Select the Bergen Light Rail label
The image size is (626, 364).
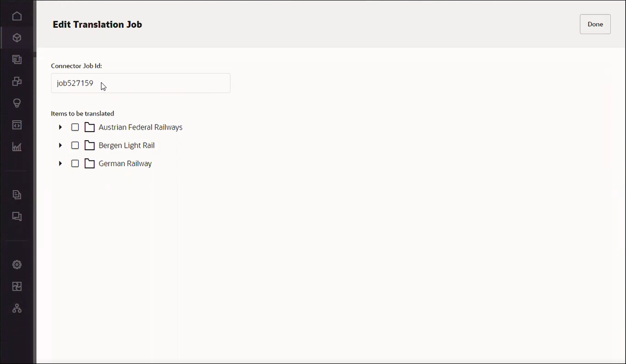coord(127,145)
